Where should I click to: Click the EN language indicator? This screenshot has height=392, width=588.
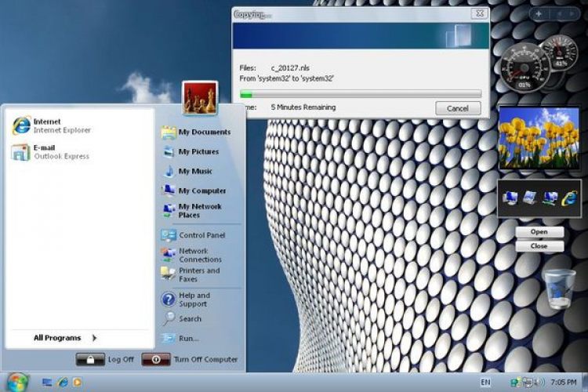pyautogui.click(x=485, y=383)
